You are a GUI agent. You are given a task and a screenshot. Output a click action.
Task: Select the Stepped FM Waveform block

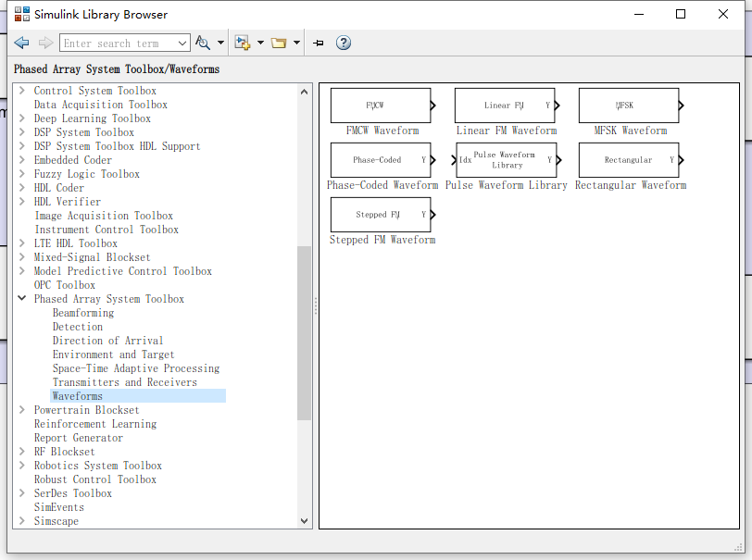pyautogui.click(x=382, y=215)
